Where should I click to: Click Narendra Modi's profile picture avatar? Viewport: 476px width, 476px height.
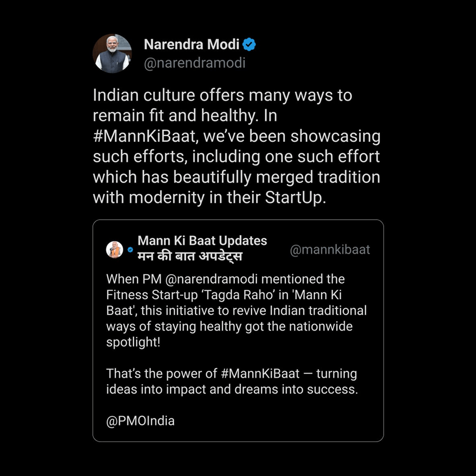pyautogui.click(x=112, y=53)
